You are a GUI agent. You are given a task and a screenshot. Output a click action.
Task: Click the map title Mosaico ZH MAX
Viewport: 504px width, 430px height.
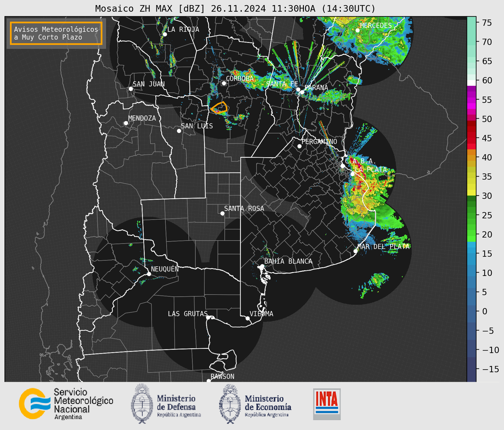pyautogui.click(x=235, y=9)
